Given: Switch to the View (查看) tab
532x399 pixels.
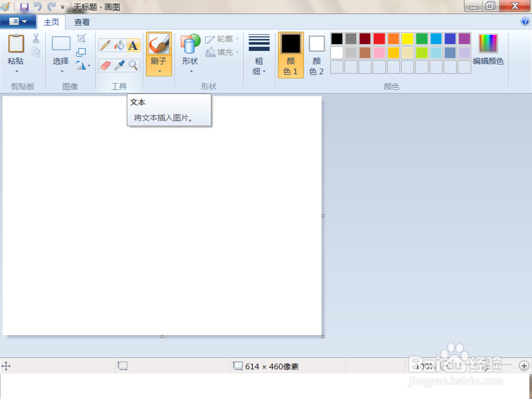Looking at the screenshot, I should (x=82, y=22).
